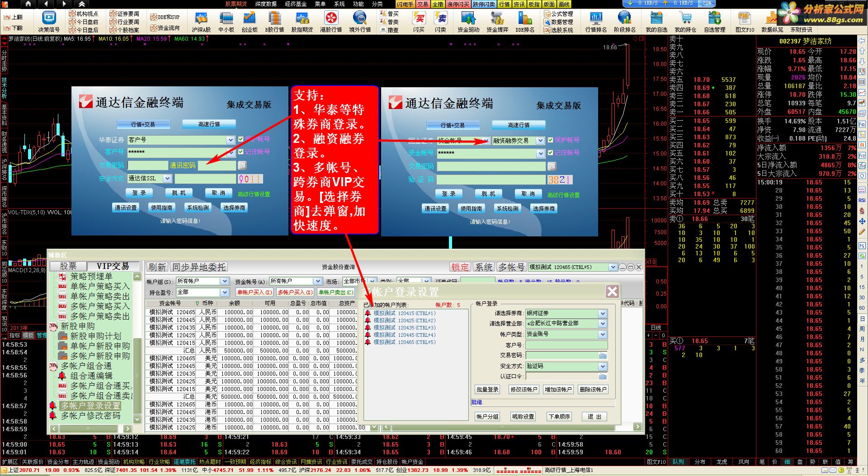Click 登录 in the 华泰证券 login dialog

tap(139, 193)
